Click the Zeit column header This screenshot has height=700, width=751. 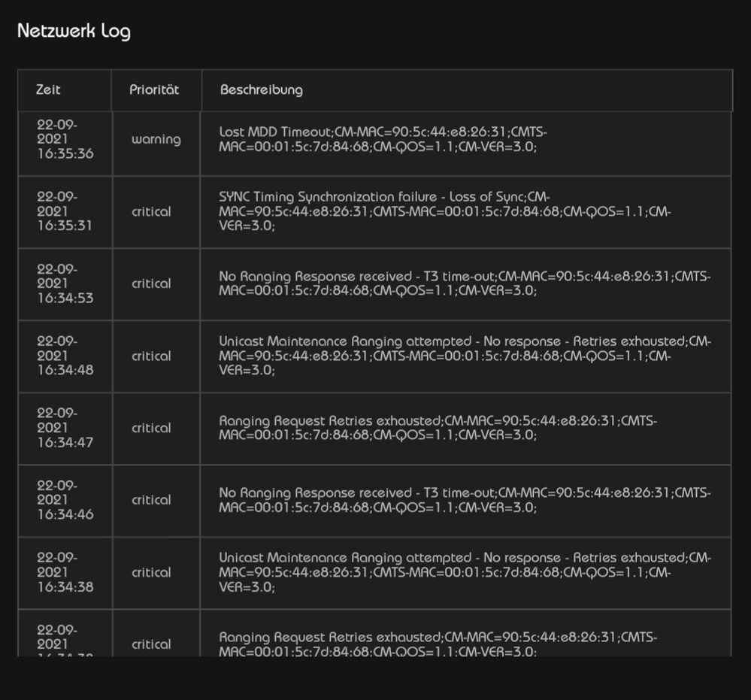[x=47, y=90]
